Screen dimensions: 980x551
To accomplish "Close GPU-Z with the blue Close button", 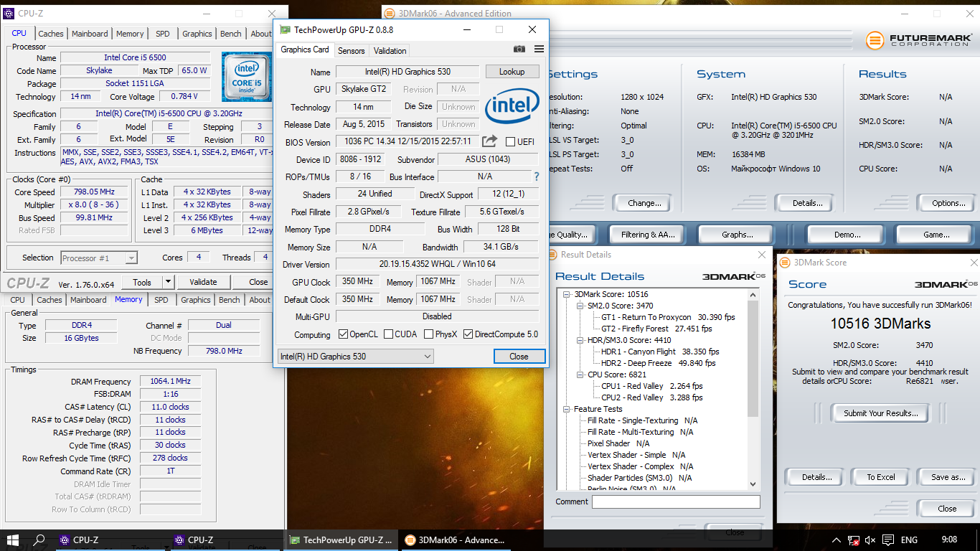I will point(519,357).
